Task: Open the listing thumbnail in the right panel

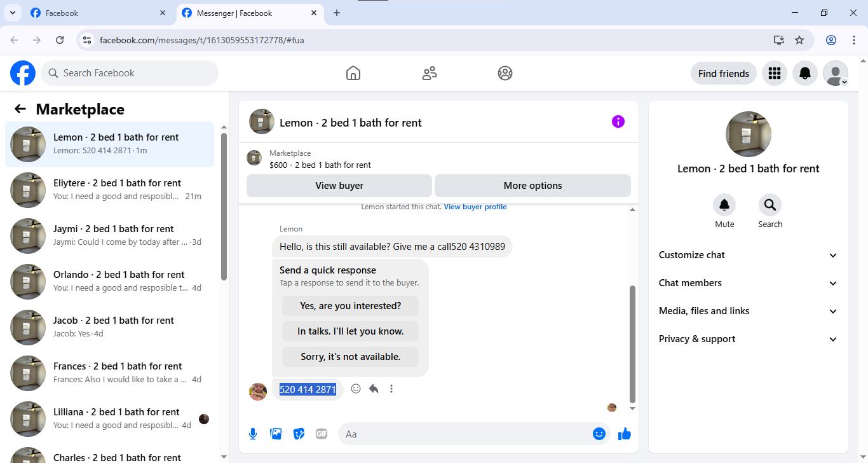Action: (749, 134)
